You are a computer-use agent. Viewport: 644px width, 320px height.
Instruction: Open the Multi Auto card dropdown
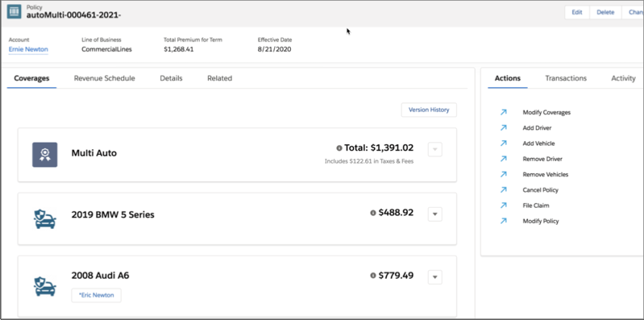(435, 150)
